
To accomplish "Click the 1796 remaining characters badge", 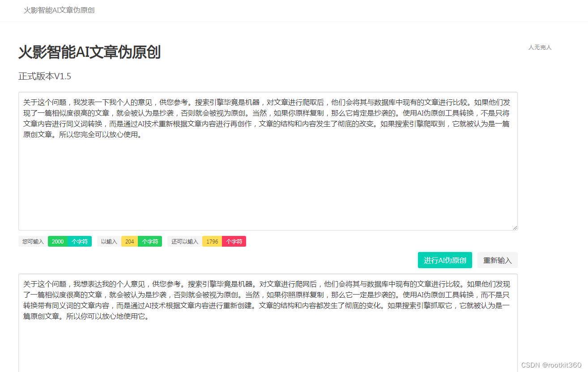I will [212, 241].
